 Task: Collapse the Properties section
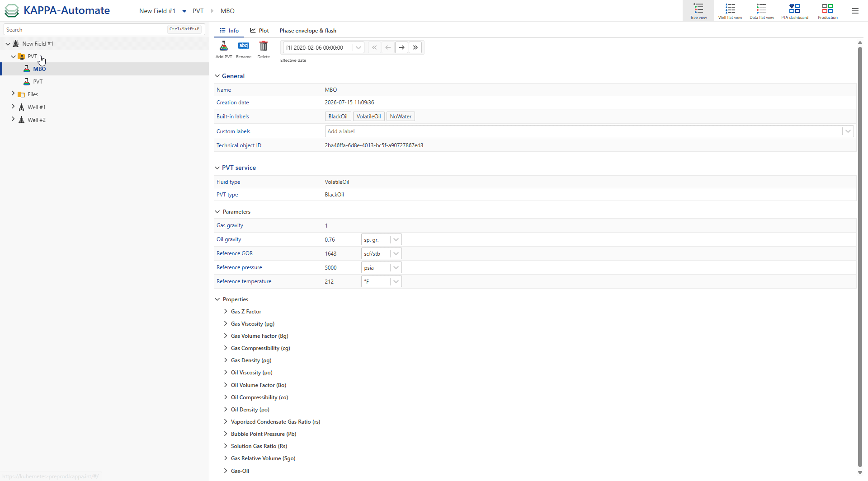217,299
